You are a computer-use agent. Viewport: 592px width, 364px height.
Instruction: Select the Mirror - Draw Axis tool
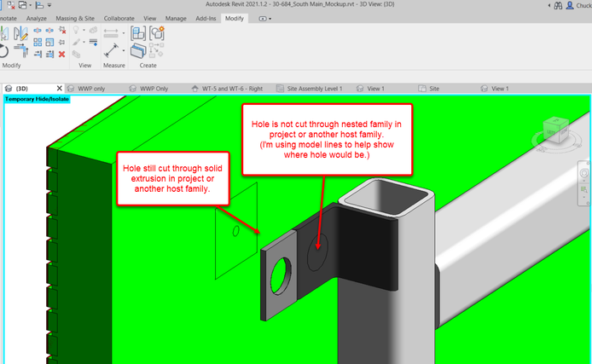20,33
